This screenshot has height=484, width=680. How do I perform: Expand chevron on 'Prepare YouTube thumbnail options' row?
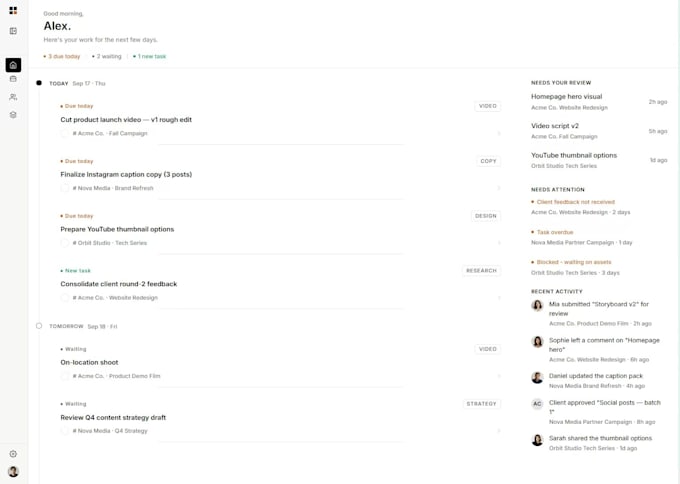point(499,243)
